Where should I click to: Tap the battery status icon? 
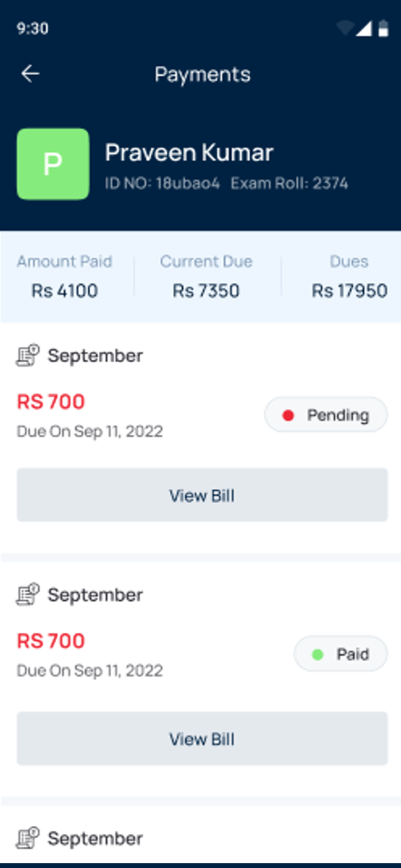(383, 28)
